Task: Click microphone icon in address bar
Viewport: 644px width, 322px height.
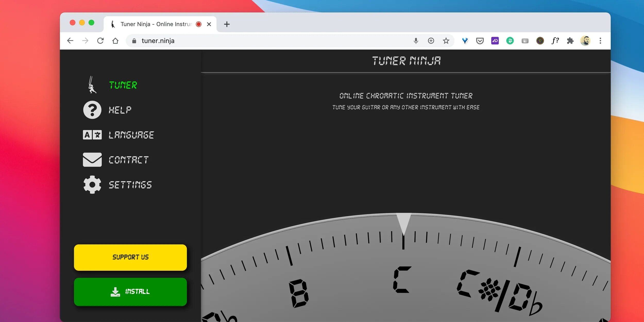Action: click(x=416, y=41)
